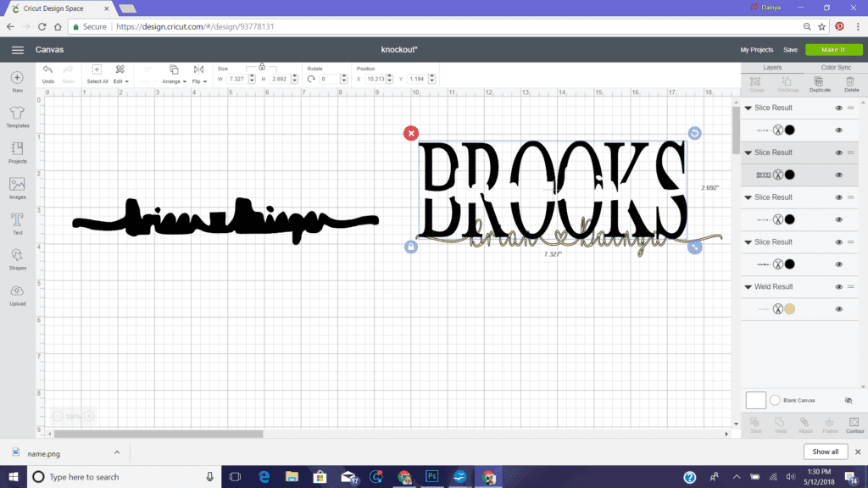Click the Width size input field

click(x=237, y=79)
